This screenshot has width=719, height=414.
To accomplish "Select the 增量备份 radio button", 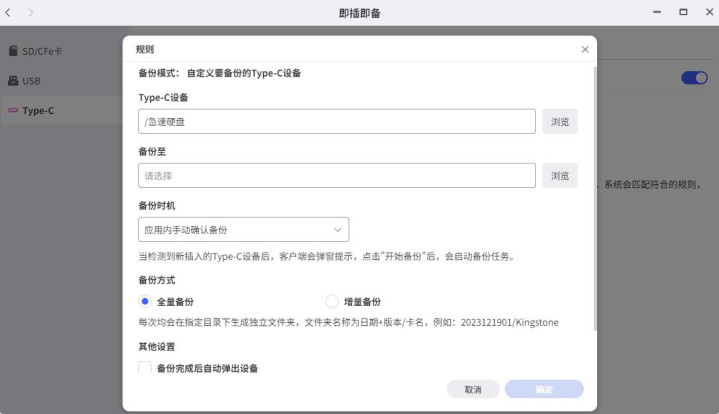I will click(x=332, y=301).
